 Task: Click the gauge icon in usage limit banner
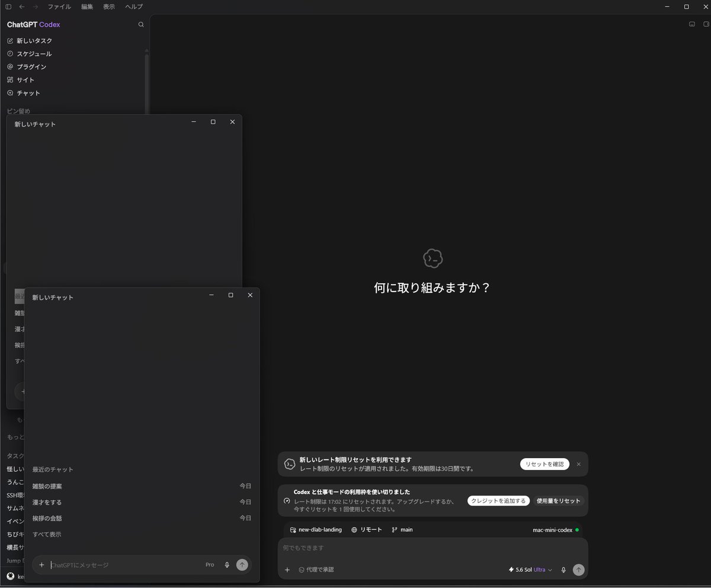click(x=287, y=501)
